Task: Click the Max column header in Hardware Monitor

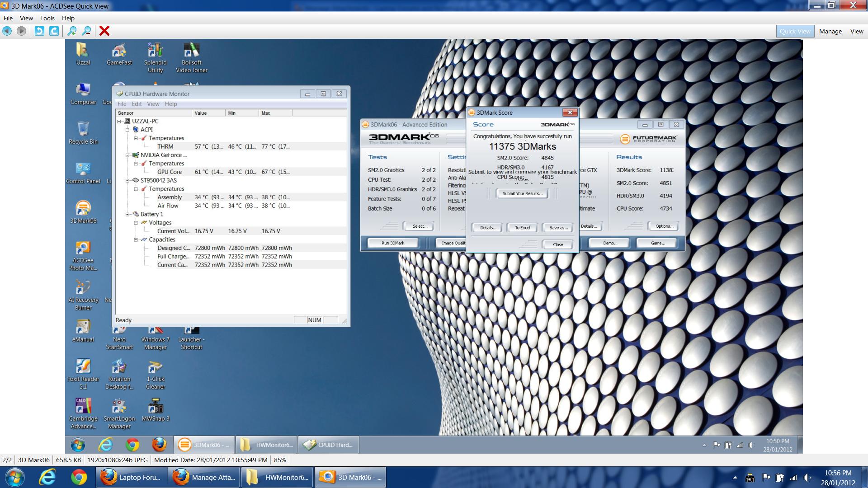Action: coord(275,113)
